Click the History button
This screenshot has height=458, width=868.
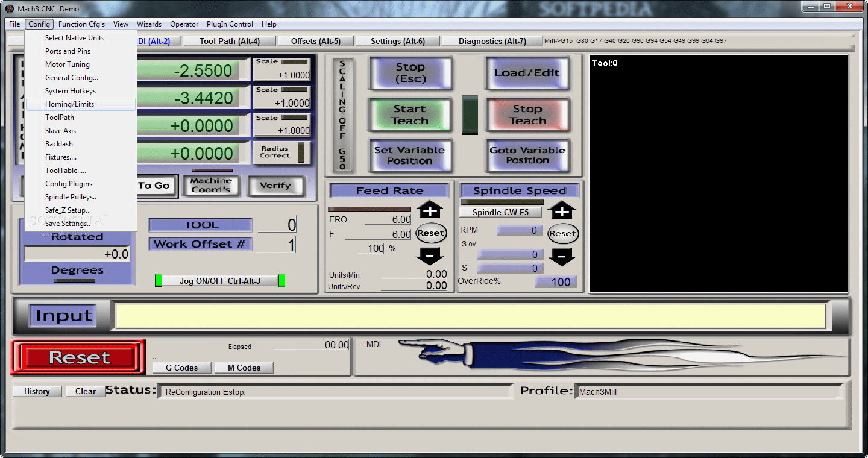[x=37, y=391]
